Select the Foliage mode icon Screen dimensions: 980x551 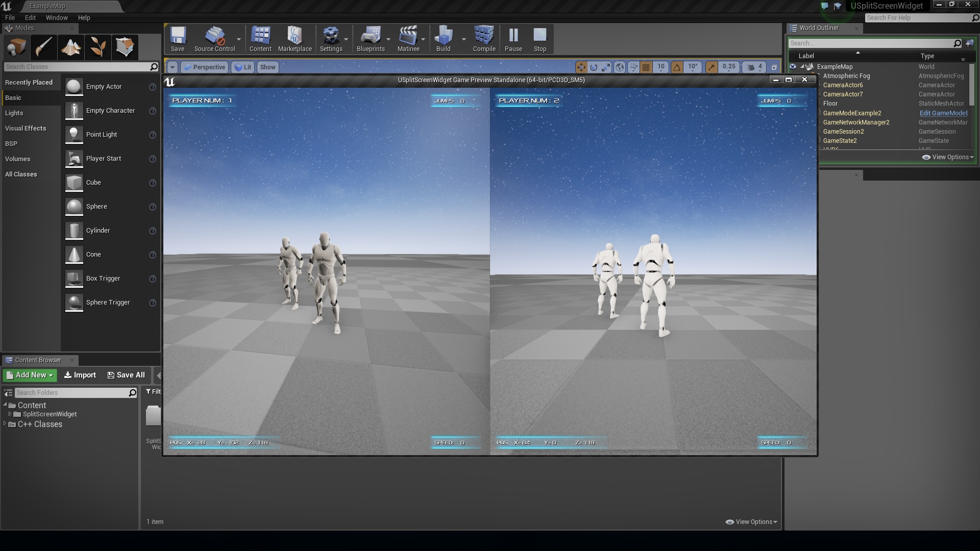(x=98, y=47)
